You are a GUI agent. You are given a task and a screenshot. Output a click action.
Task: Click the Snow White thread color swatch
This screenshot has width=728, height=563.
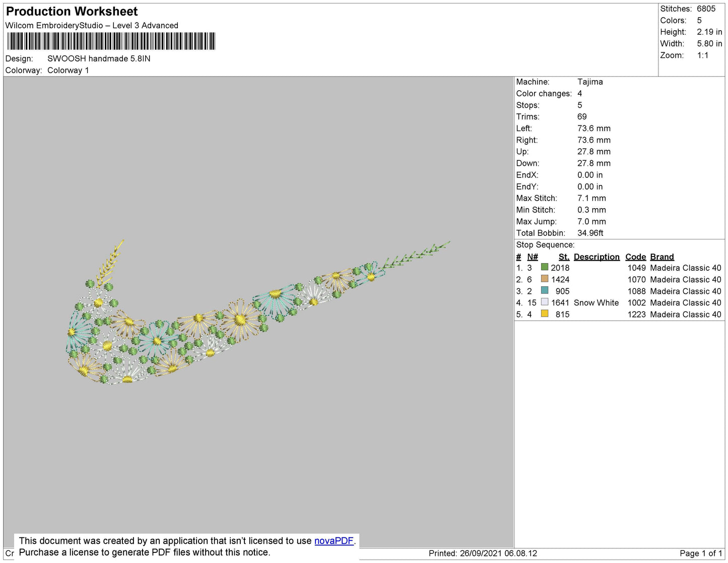click(x=545, y=302)
